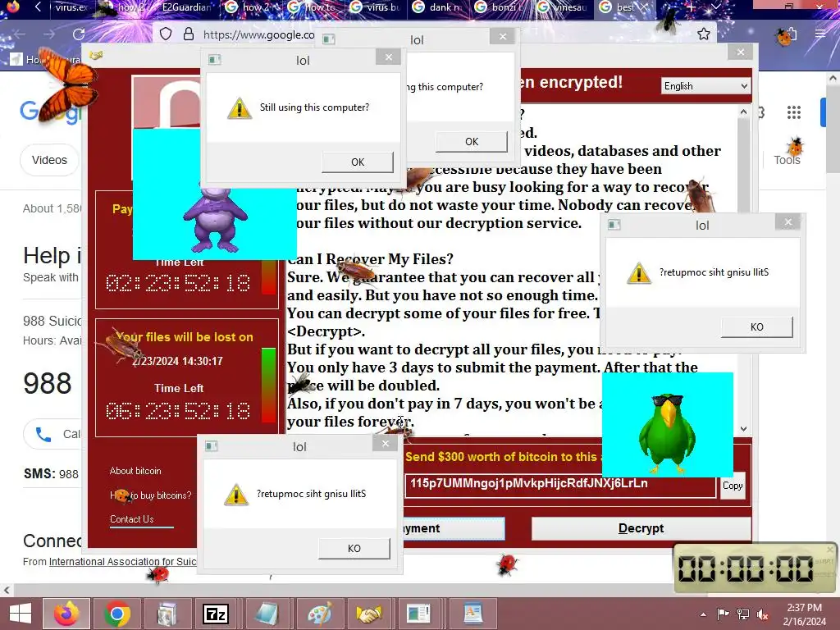Open Google apps grid icon
The width and height of the screenshot is (840, 630).
[794, 112]
